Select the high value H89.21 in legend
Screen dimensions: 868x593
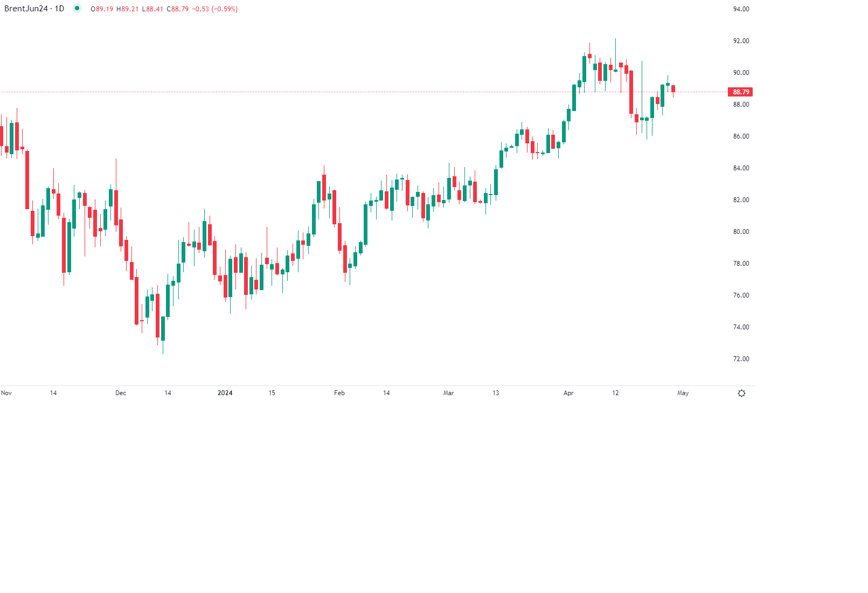127,9
